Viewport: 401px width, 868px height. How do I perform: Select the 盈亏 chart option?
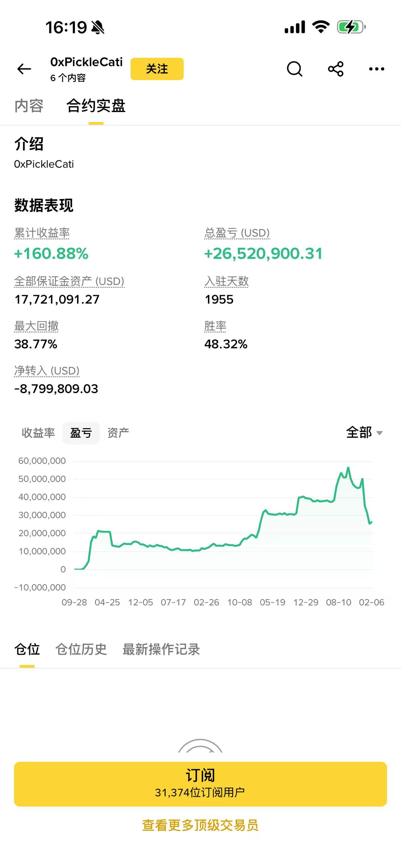81,433
